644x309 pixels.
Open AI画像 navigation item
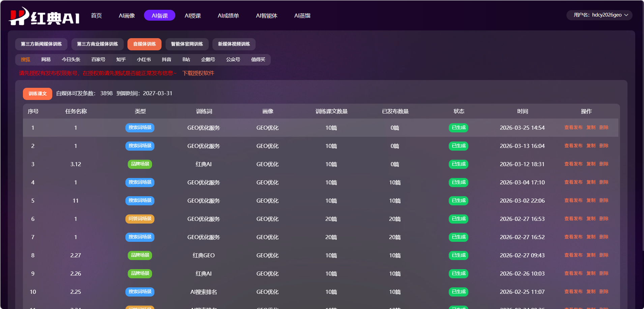click(x=127, y=16)
